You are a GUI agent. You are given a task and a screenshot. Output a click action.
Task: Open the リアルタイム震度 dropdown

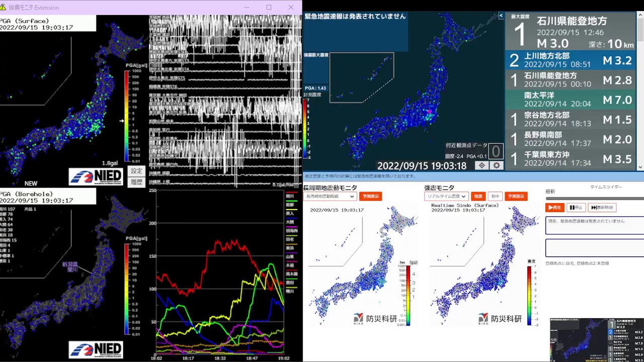pyautogui.click(x=446, y=197)
